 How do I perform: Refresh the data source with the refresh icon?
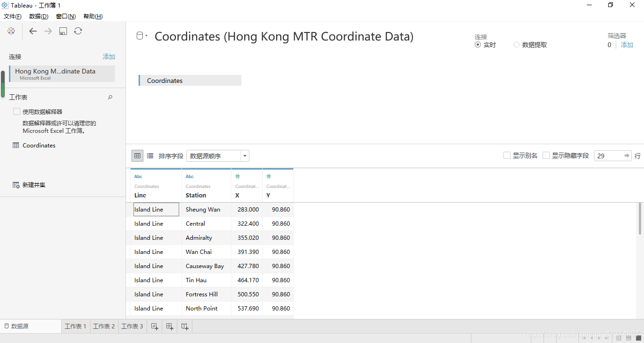(x=78, y=31)
